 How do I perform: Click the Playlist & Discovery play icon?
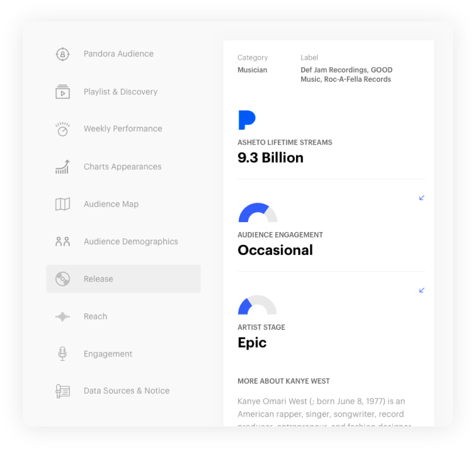coord(63,92)
